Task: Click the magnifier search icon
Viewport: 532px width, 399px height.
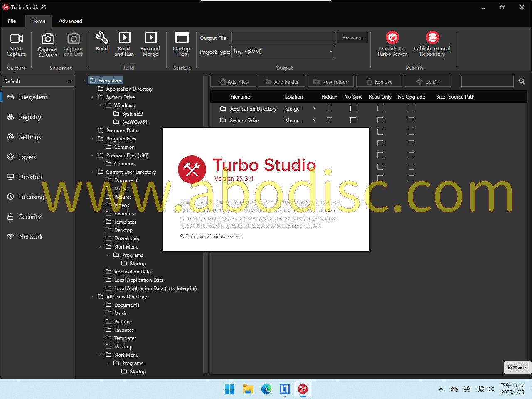Action: 522,81
